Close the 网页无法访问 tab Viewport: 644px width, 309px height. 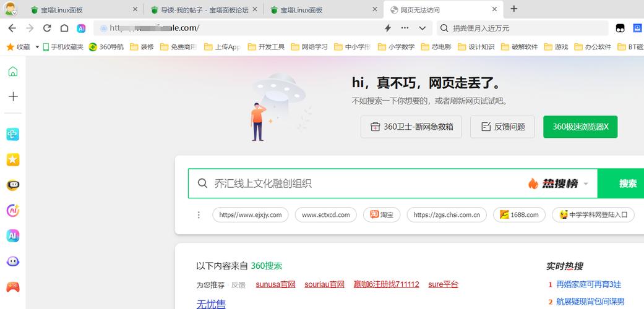[494, 9]
